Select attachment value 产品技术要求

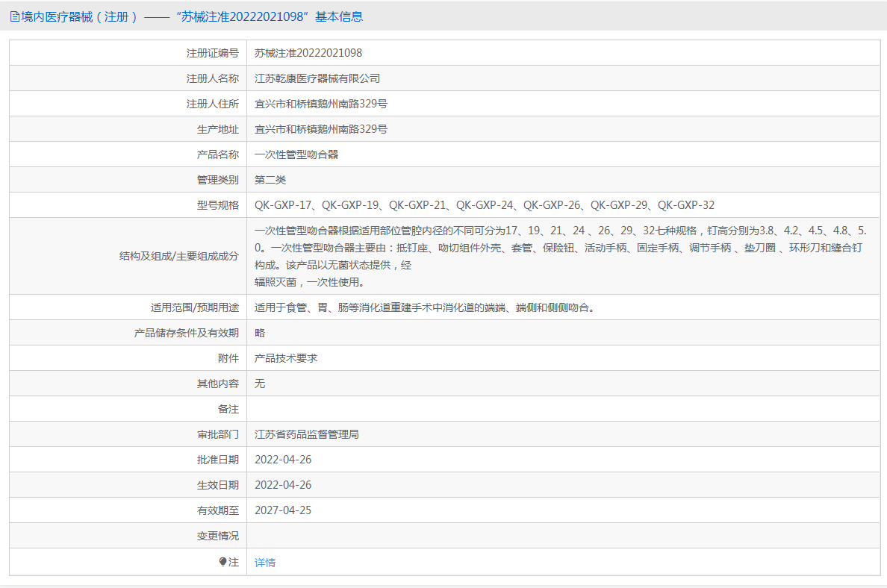[x=286, y=358]
